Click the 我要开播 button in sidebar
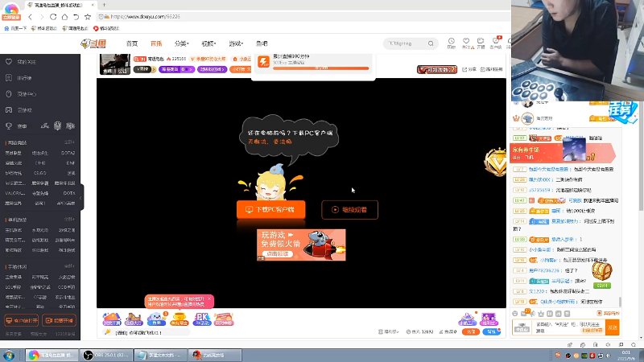The height and width of the screenshot is (362, 644). [59, 320]
